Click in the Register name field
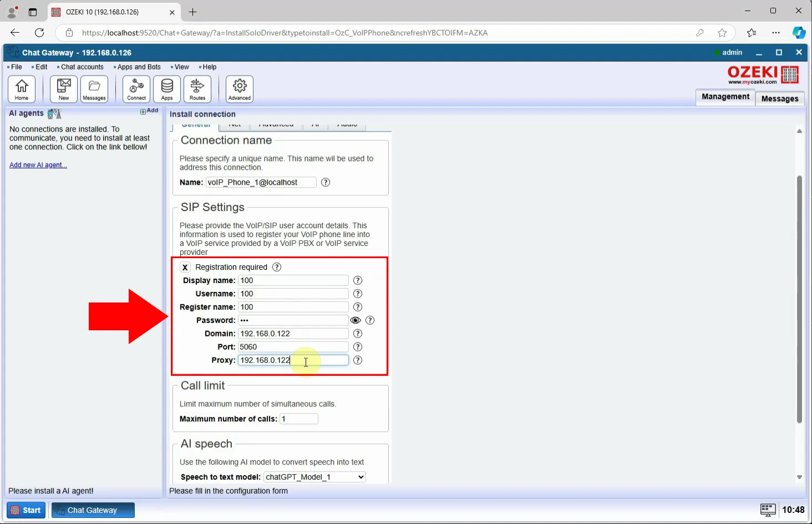Screen dimensions: 812x524 (293, 307)
